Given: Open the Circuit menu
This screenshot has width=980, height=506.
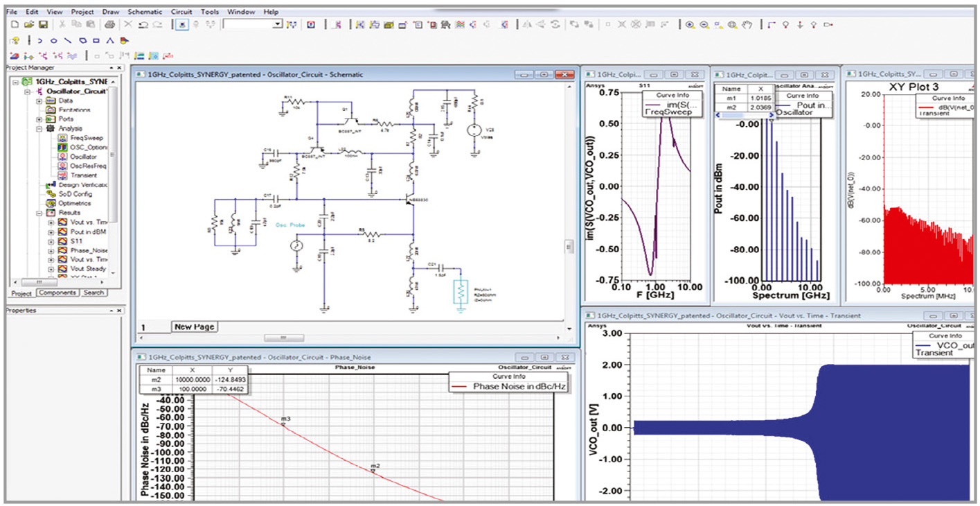Looking at the screenshot, I should (181, 12).
